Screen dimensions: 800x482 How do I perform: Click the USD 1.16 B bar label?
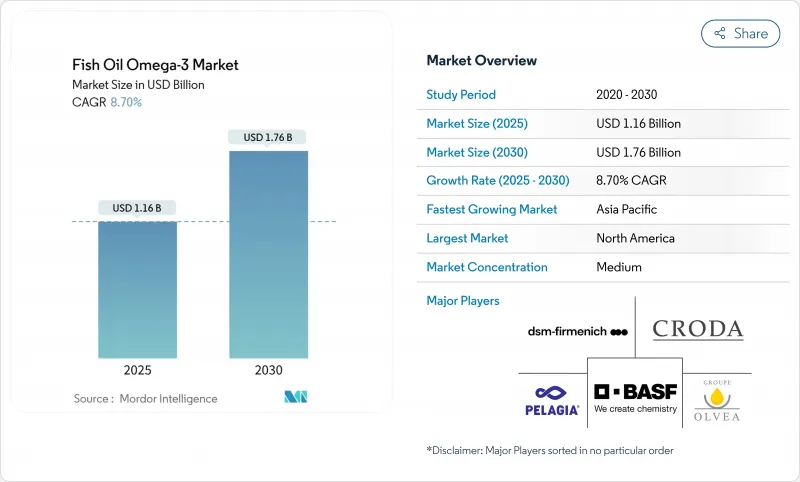137,208
